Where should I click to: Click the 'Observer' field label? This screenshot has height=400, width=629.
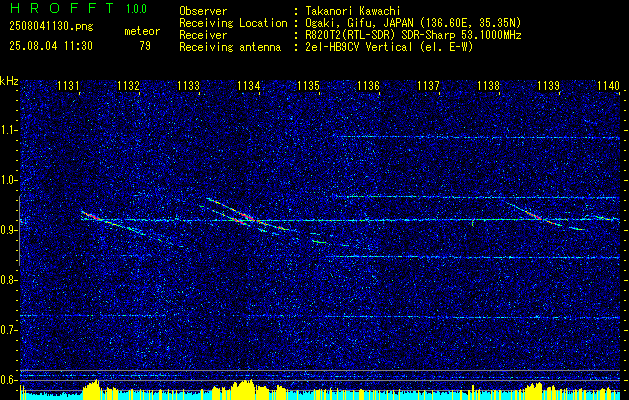203,11
